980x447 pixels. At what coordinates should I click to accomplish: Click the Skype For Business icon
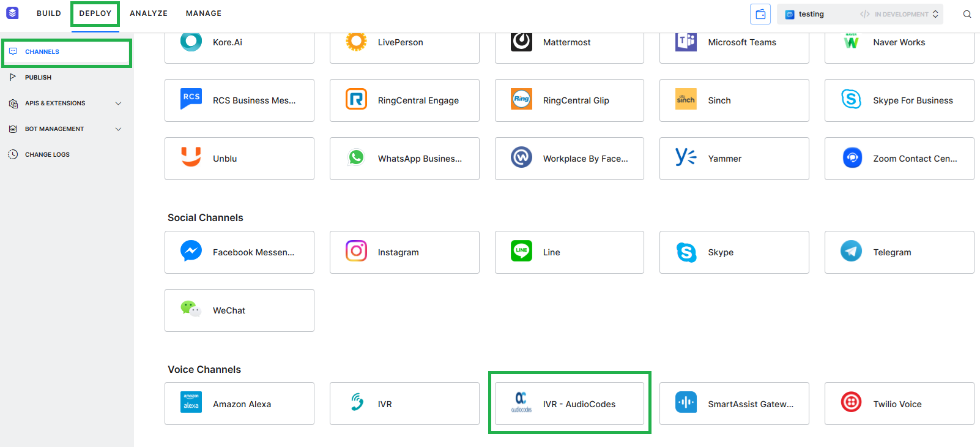click(851, 99)
